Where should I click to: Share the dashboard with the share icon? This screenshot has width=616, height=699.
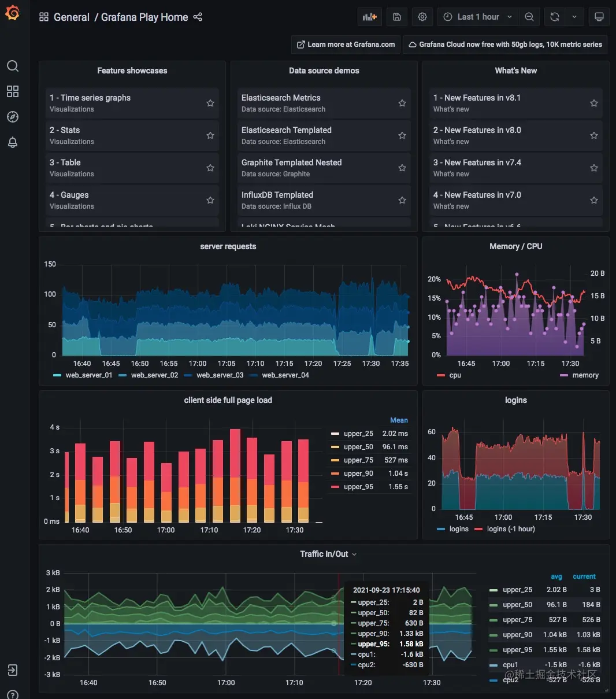click(x=198, y=17)
